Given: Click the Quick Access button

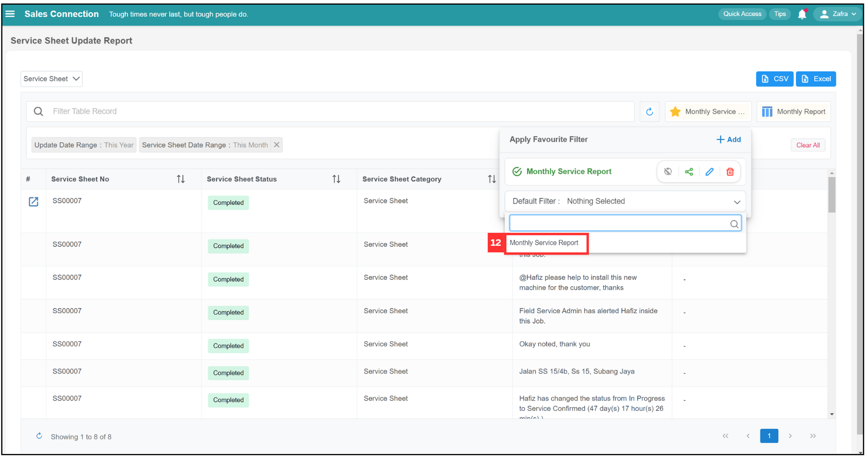Looking at the screenshot, I should point(742,14).
